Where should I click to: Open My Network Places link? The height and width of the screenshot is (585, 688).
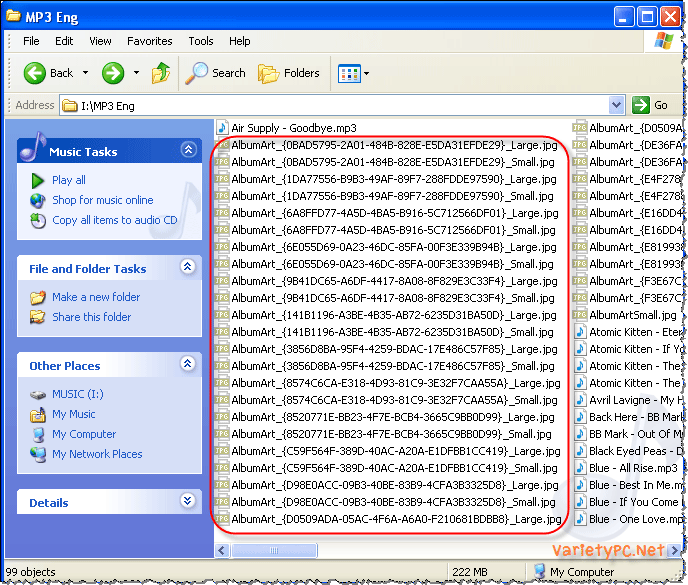(97, 454)
